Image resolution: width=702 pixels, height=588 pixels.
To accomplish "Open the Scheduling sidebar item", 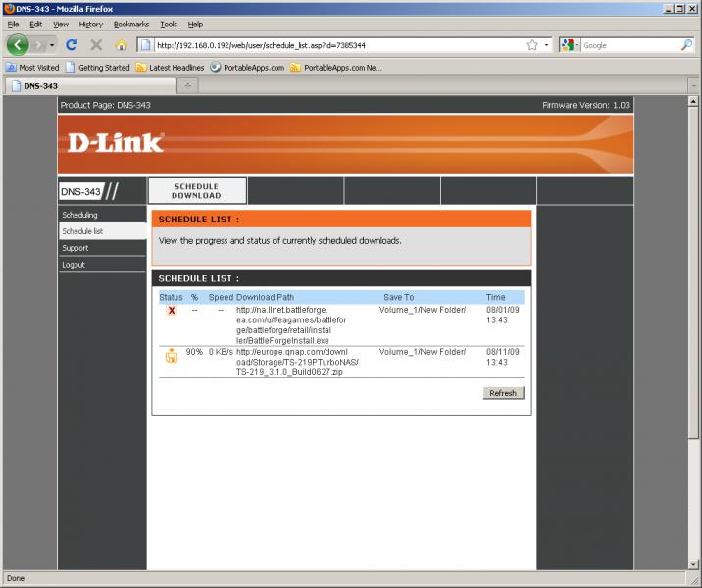I will tap(102, 215).
